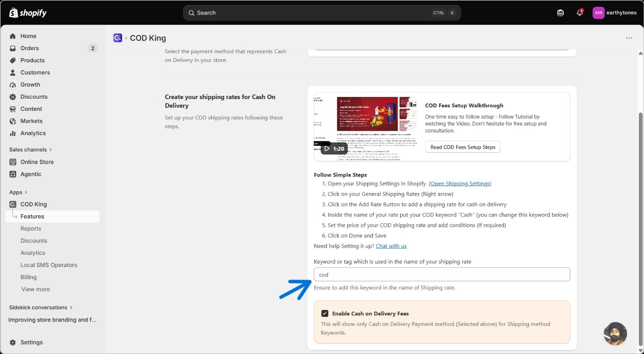Click the Home house icon
Image resolution: width=644 pixels, height=354 pixels.
[13, 36]
